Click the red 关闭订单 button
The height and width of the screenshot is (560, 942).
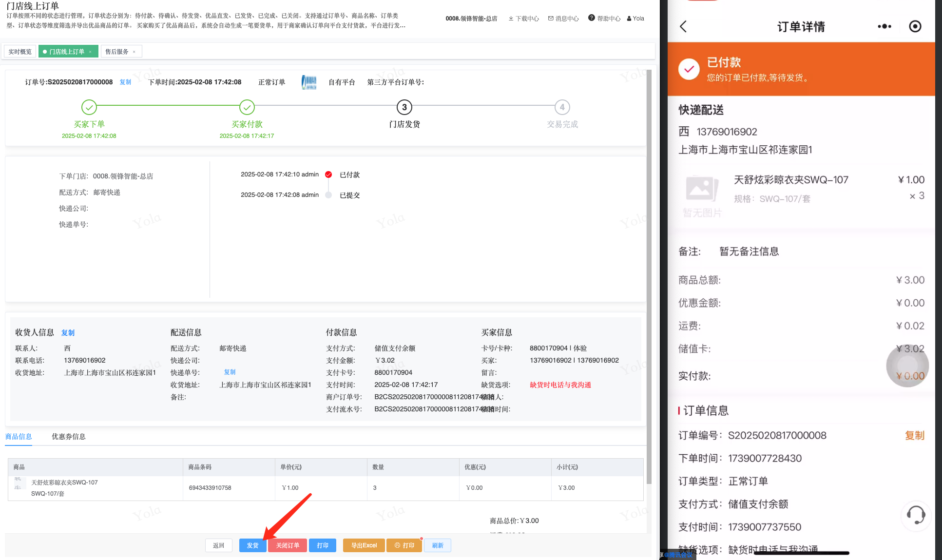(x=288, y=545)
